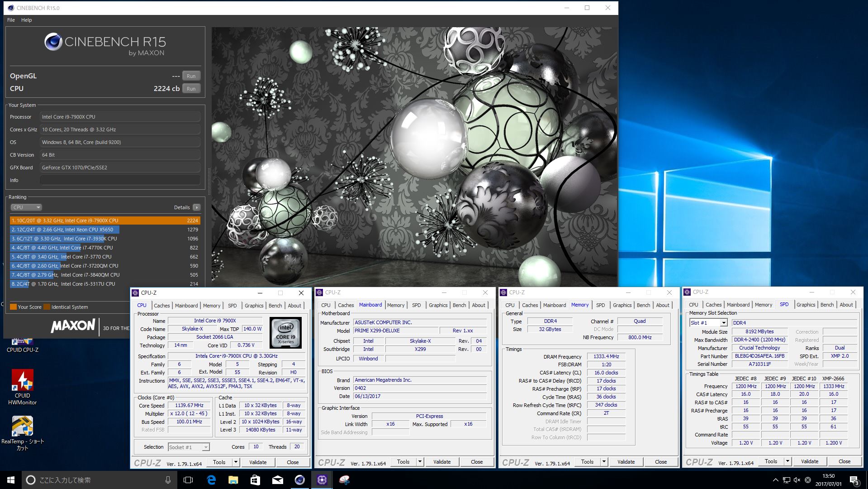This screenshot has width=868, height=489.
Task: Open Microsoft Store from the taskbar
Action: coord(255,480)
